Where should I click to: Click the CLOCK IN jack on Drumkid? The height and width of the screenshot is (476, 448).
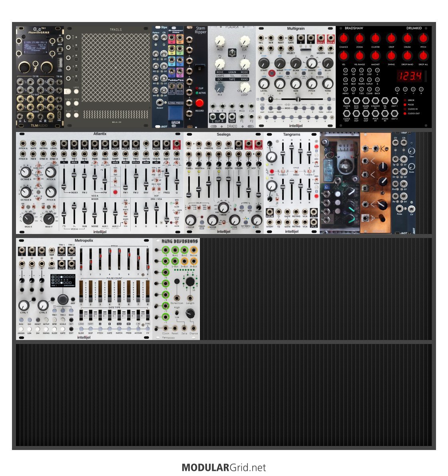point(347,101)
